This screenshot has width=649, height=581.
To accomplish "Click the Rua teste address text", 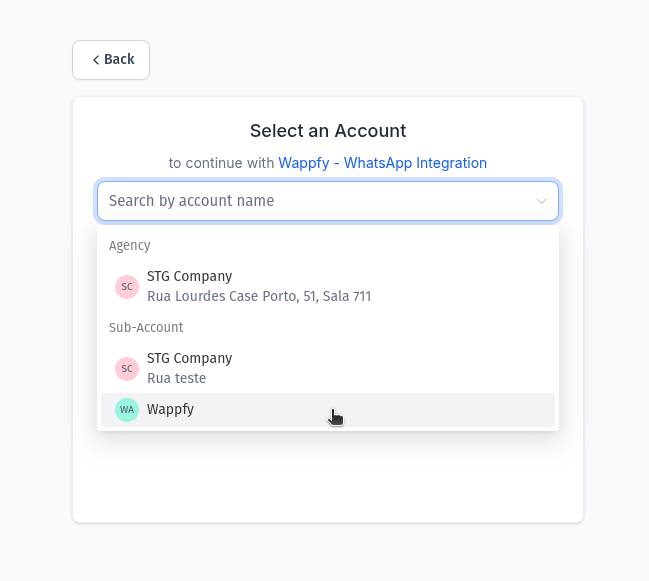I will (x=177, y=378).
